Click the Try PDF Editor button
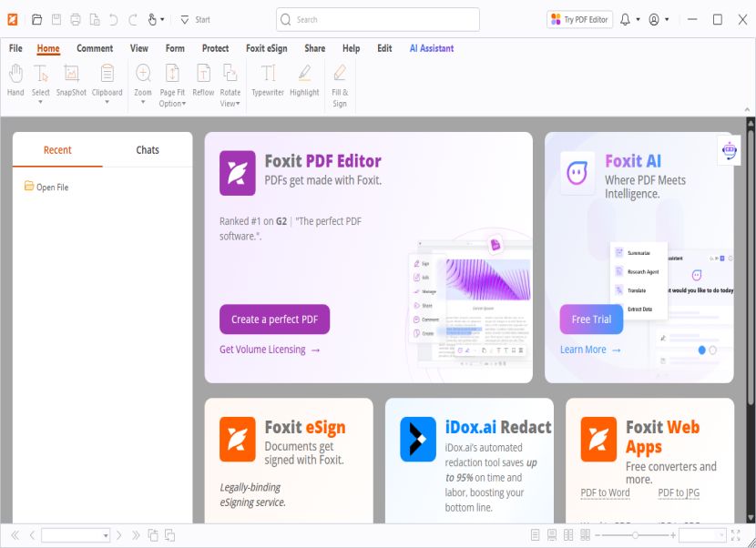The height and width of the screenshot is (548, 756). click(x=579, y=20)
